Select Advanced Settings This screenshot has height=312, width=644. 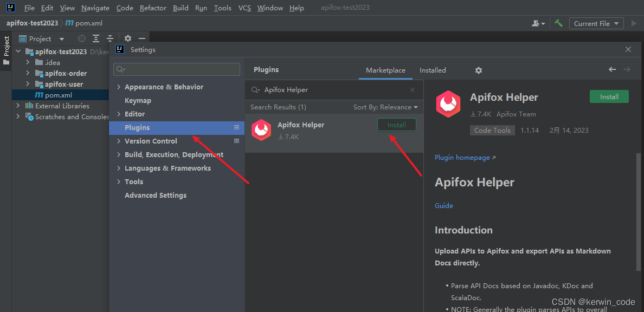[x=156, y=196]
